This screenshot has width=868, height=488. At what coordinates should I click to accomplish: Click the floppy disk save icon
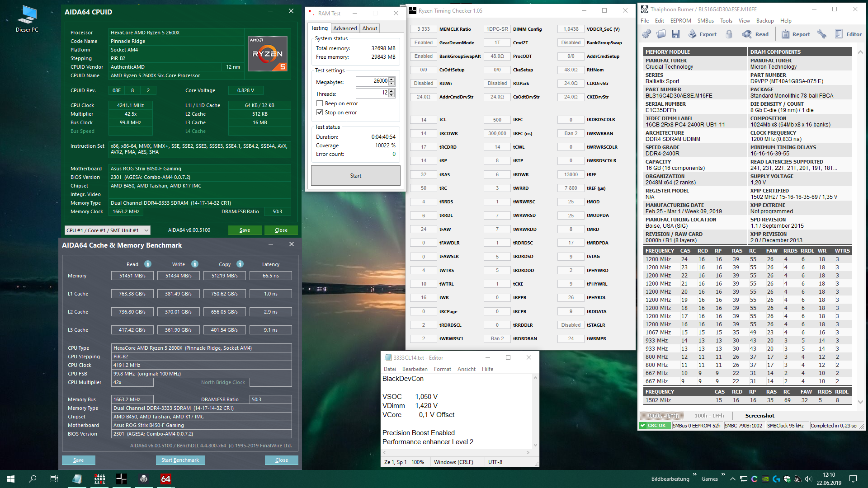click(676, 34)
